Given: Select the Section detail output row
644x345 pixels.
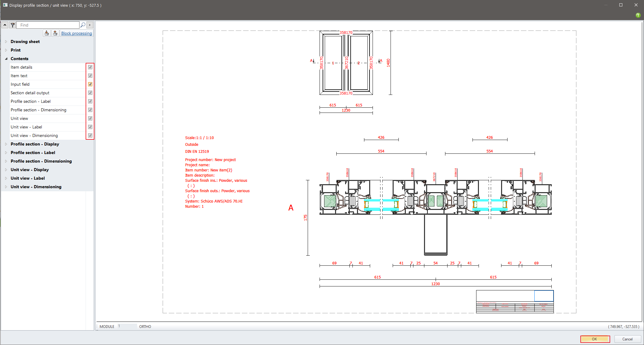Looking at the screenshot, I should 30,93.
